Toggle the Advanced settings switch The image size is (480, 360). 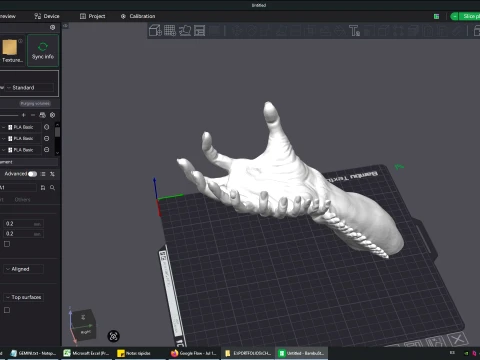coord(32,174)
